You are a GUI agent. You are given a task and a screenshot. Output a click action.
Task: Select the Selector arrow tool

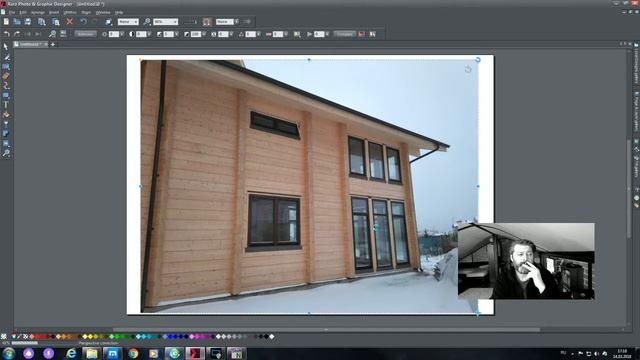tap(6, 47)
